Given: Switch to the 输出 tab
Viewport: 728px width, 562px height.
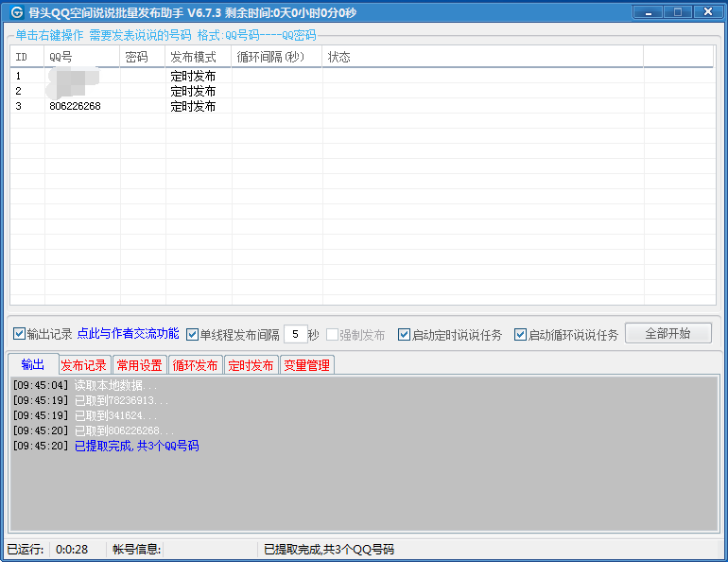Looking at the screenshot, I should pyautogui.click(x=33, y=364).
